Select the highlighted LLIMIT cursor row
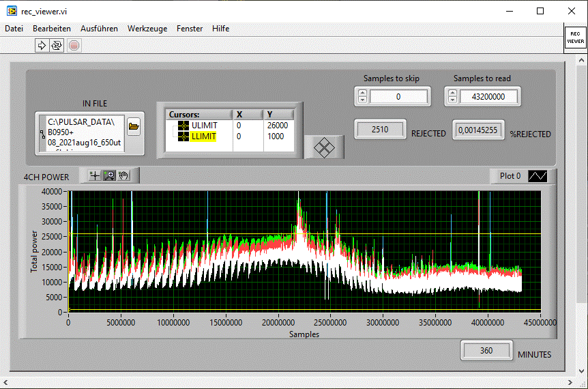The width and height of the screenshot is (588, 389). click(x=229, y=136)
